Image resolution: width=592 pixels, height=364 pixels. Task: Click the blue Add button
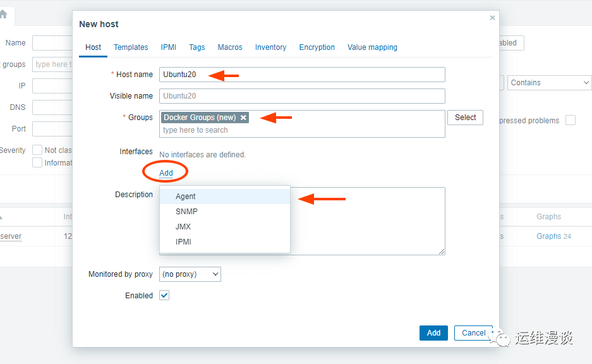tap(433, 333)
